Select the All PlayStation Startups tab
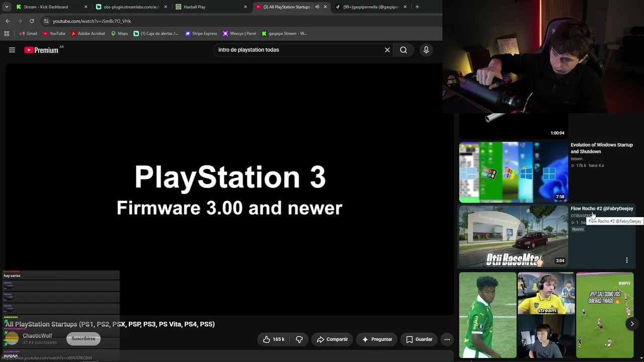644x362 pixels. coord(291,7)
